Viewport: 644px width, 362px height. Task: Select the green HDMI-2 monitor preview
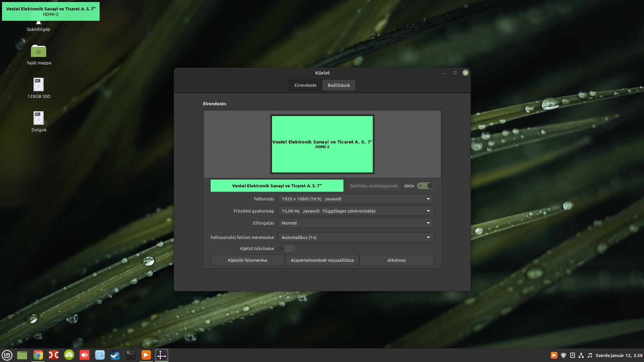click(x=322, y=144)
